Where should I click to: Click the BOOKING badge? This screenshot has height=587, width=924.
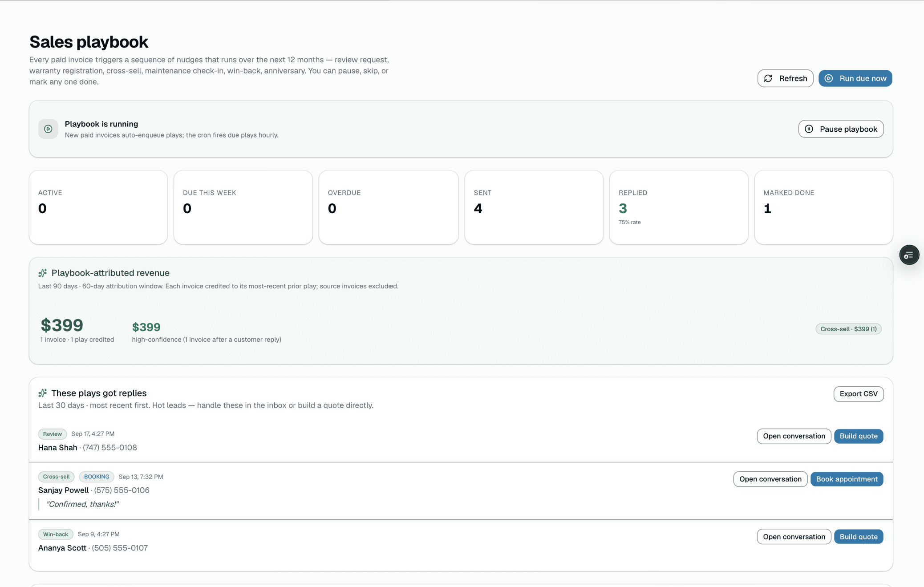point(97,477)
